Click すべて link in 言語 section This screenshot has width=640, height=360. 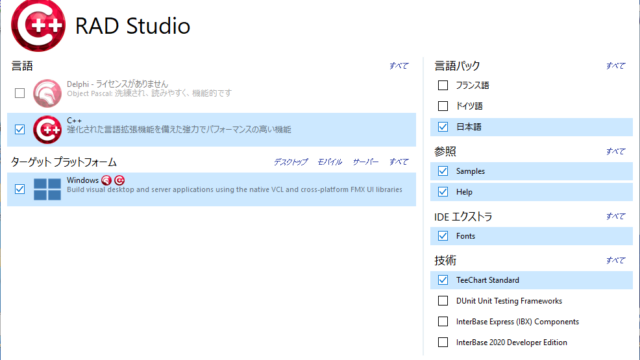pos(399,66)
